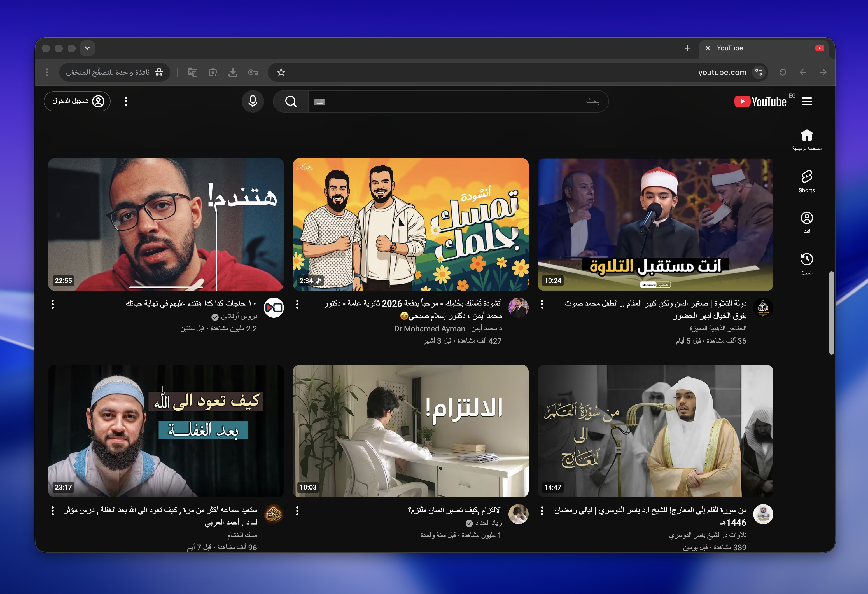This screenshot has width=868, height=594.
Task: Click the Google Translate page icon
Action: coord(192,73)
